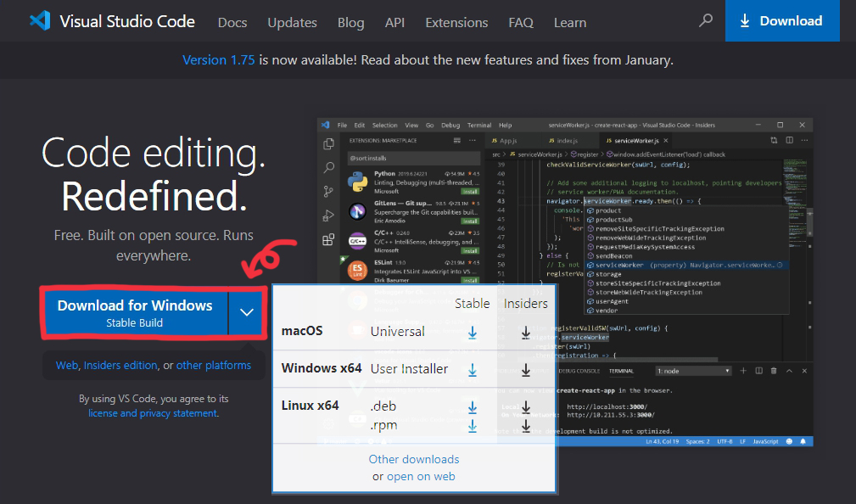Select the userAgent autocomplete suggestion
Image resolution: width=856 pixels, height=504 pixels.
[687, 301]
